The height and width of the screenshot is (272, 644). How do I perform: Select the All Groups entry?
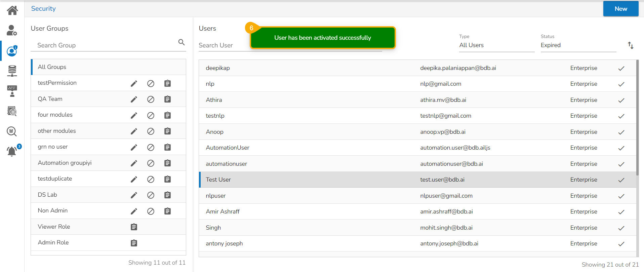[x=52, y=67]
